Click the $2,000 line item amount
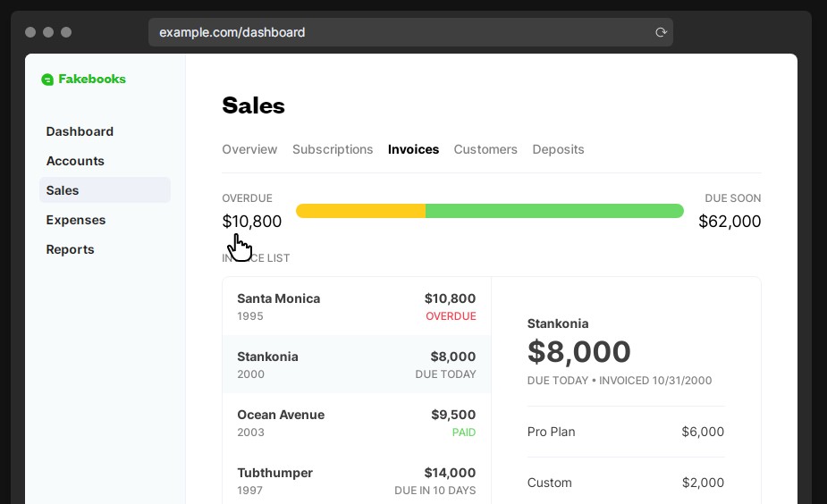The image size is (827, 504). (703, 483)
